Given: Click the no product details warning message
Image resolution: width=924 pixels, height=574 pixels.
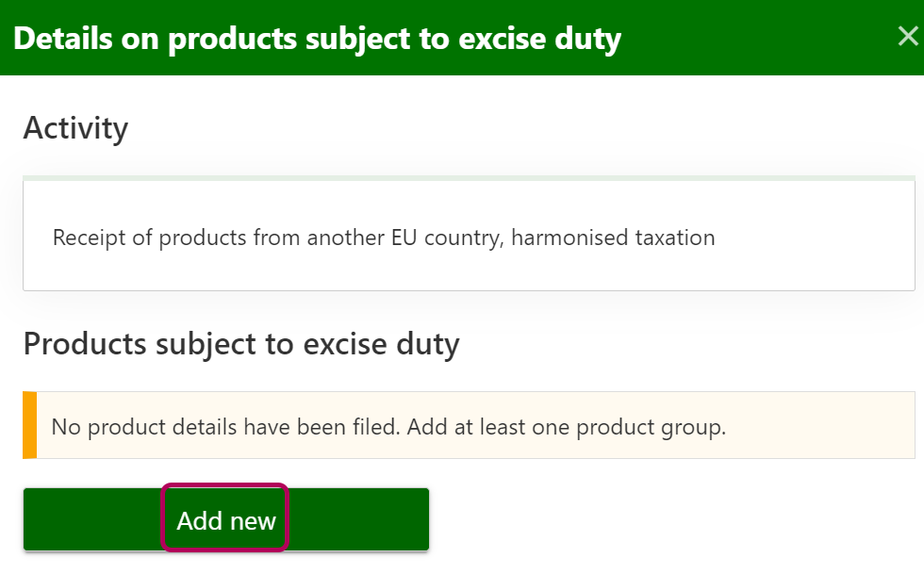Looking at the screenshot, I should 388,427.
